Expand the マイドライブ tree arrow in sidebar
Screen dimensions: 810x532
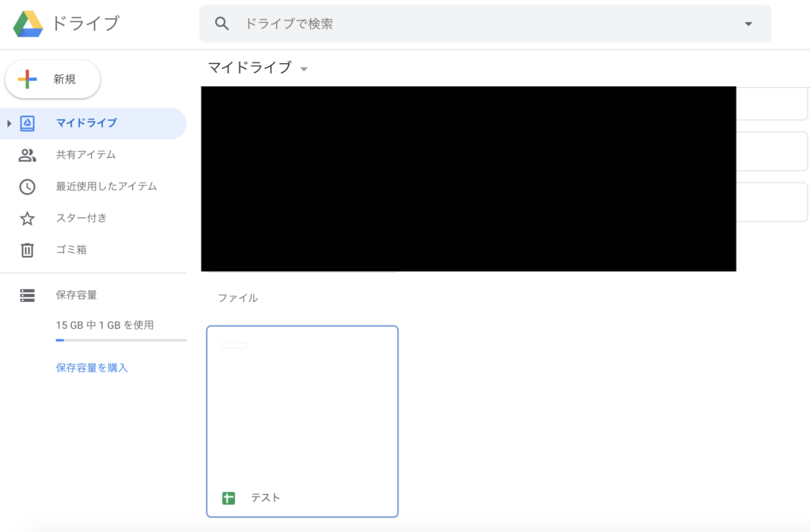(9, 123)
